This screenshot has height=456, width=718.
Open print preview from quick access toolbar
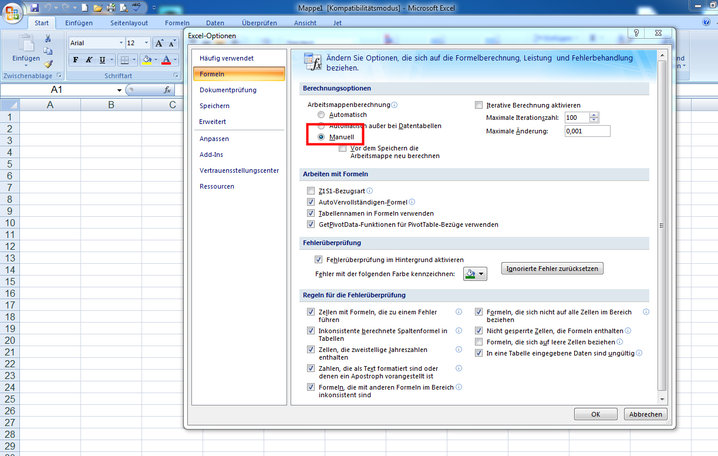[124, 8]
